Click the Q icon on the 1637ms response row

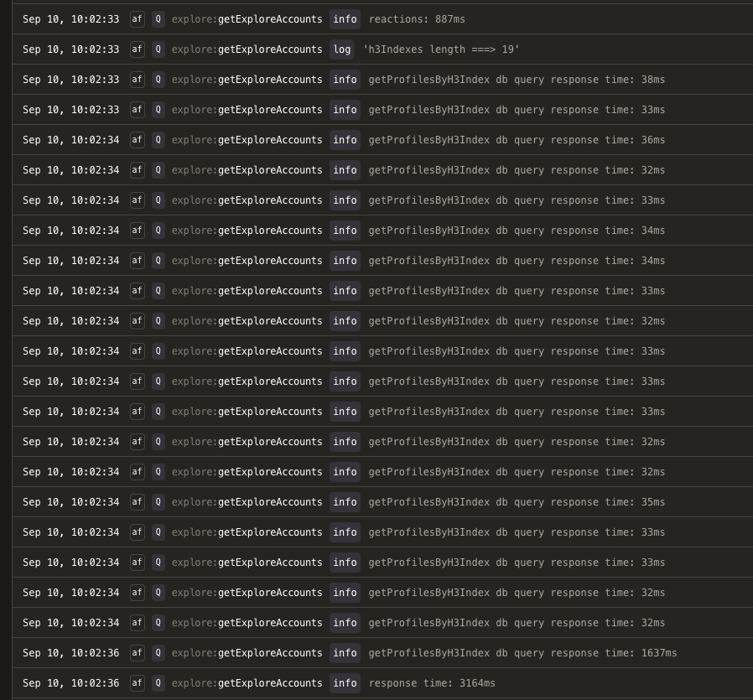[158, 653]
